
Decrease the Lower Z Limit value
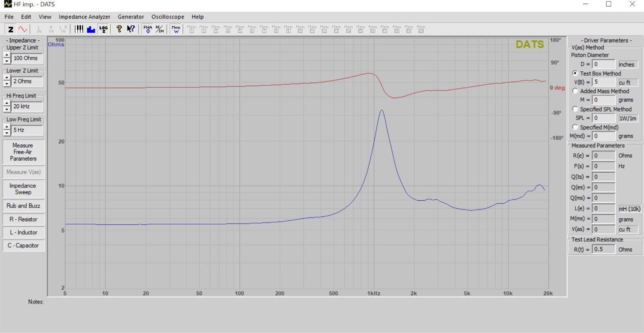click(x=7, y=84)
